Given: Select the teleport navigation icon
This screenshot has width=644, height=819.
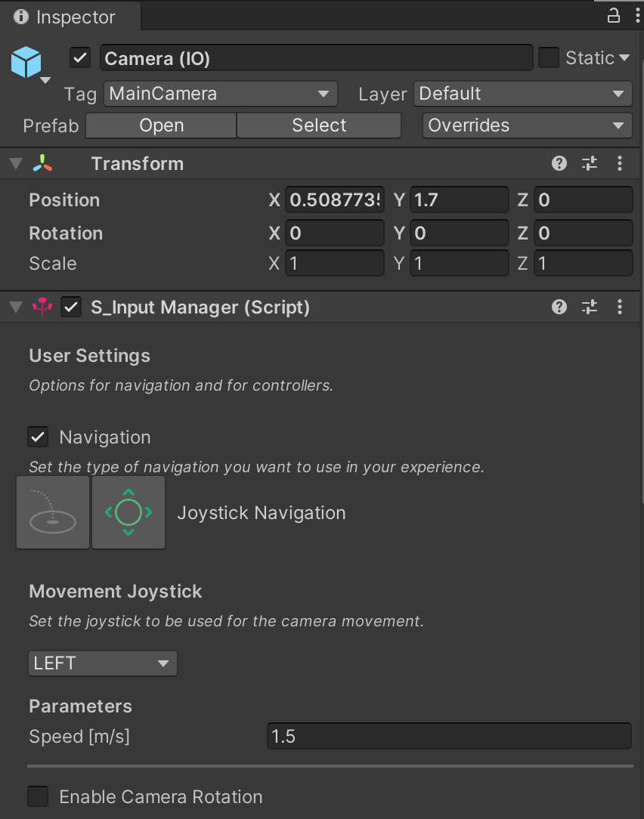Looking at the screenshot, I should (53, 511).
